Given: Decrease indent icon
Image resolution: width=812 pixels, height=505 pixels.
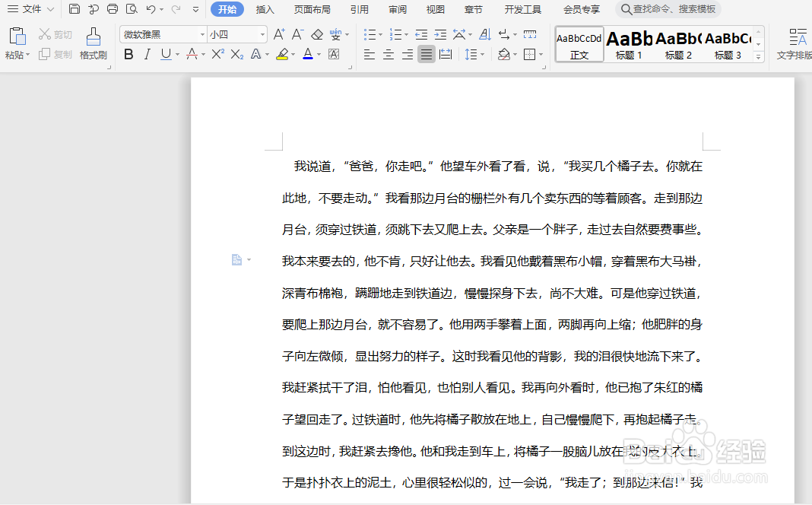Looking at the screenshot, I should [x=421, y=35].
